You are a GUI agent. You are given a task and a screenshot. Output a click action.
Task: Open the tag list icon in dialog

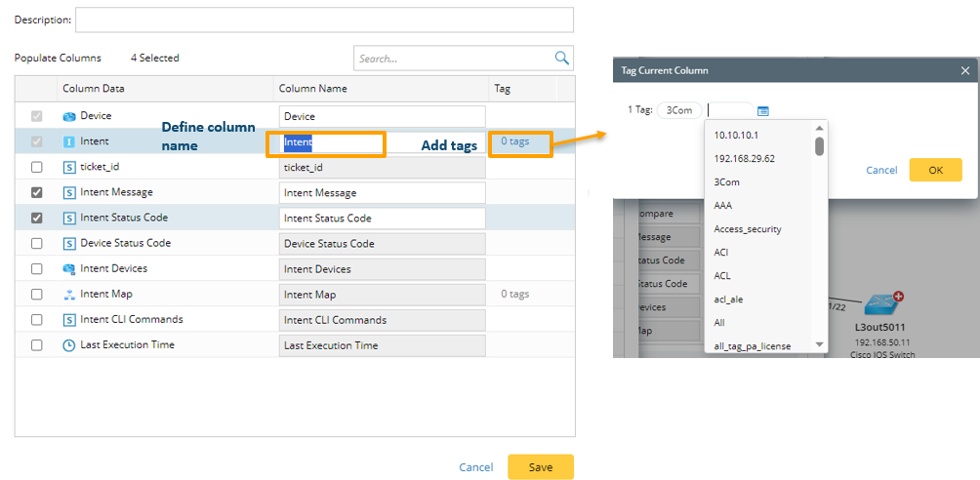tap(763, 111)
